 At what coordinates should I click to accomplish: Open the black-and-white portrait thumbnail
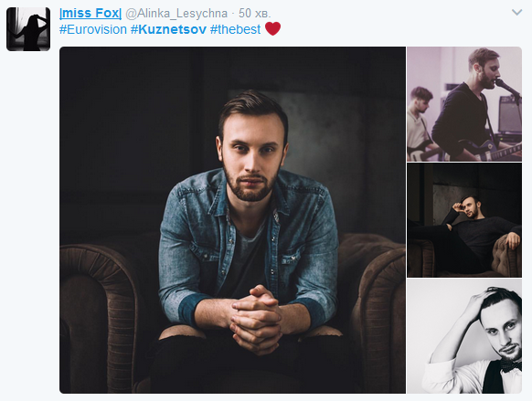click(464, 336)
